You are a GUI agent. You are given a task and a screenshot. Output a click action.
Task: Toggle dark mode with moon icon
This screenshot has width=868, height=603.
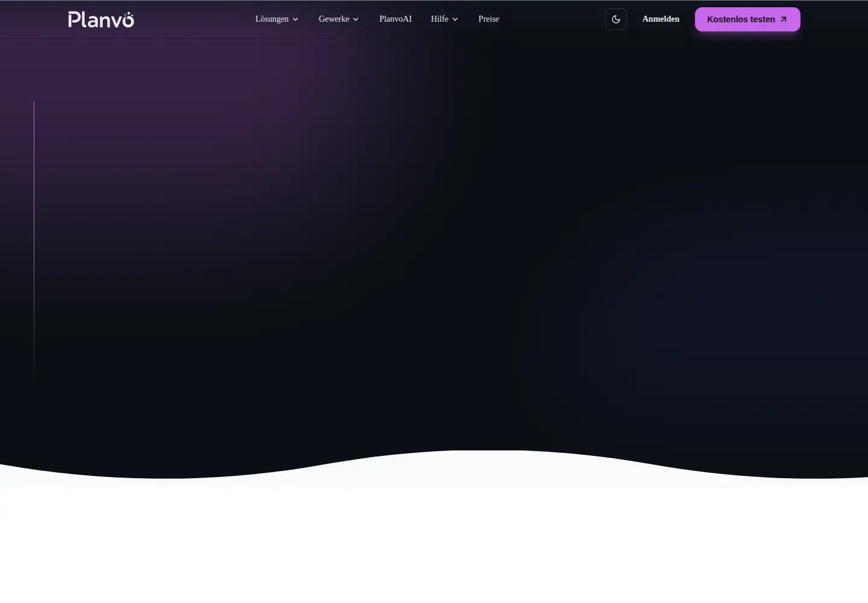(x=616, y=19)
